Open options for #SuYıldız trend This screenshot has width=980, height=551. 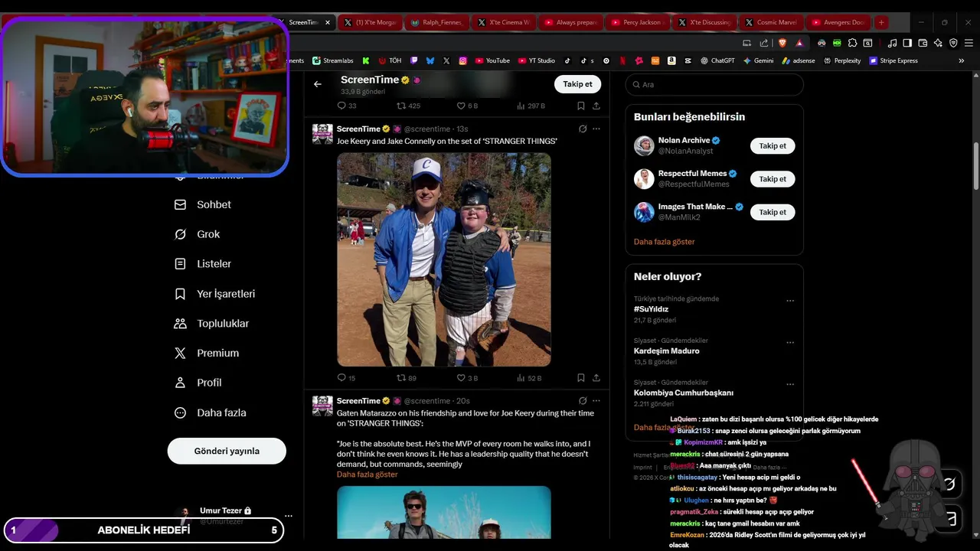[x=790, y=301]
